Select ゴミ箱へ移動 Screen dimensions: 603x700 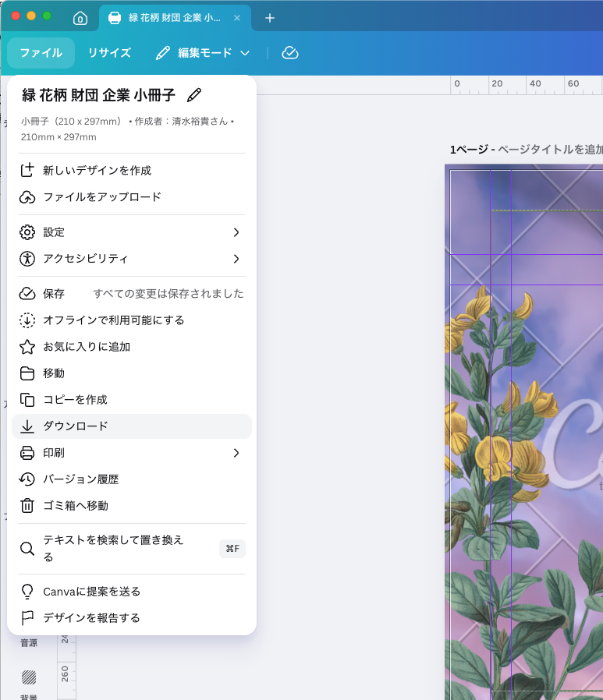132,506
